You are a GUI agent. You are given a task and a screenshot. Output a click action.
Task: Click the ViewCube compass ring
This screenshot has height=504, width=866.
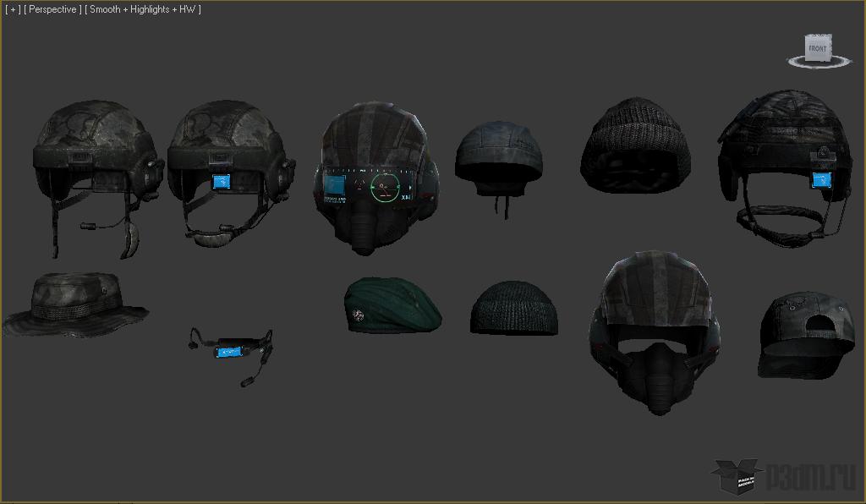(818, 63)
